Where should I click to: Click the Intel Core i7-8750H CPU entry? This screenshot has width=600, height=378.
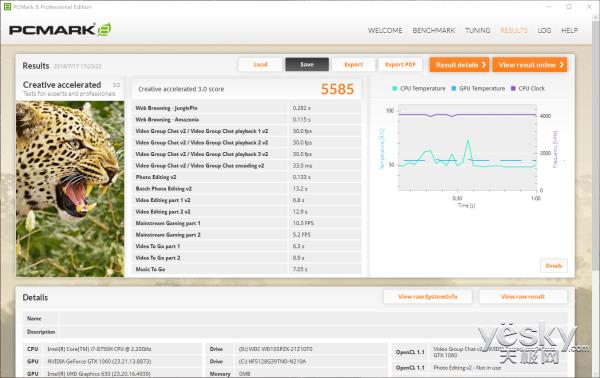point(99,349)
